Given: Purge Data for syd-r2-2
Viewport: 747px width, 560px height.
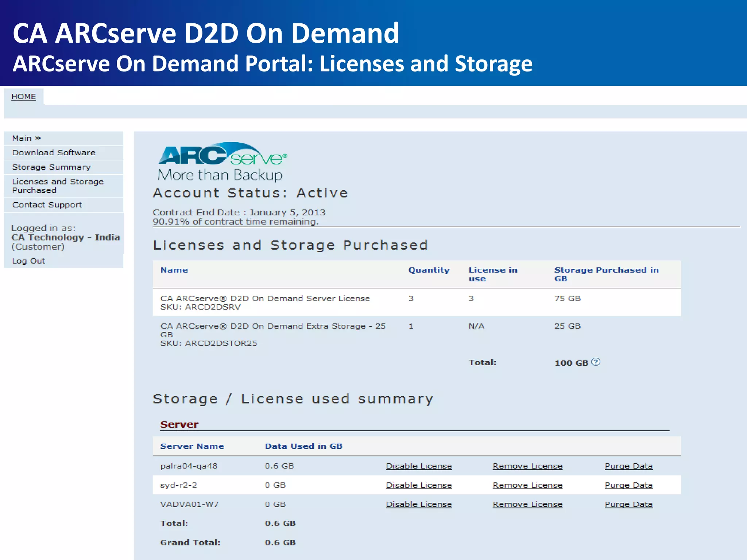Looking at the screenshot, I should (x=628, y=485).
